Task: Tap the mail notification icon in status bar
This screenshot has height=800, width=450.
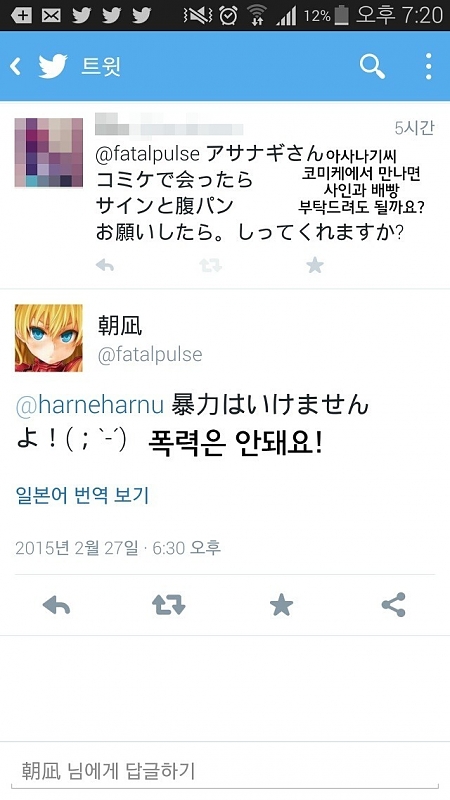Action: coord(51,16)
